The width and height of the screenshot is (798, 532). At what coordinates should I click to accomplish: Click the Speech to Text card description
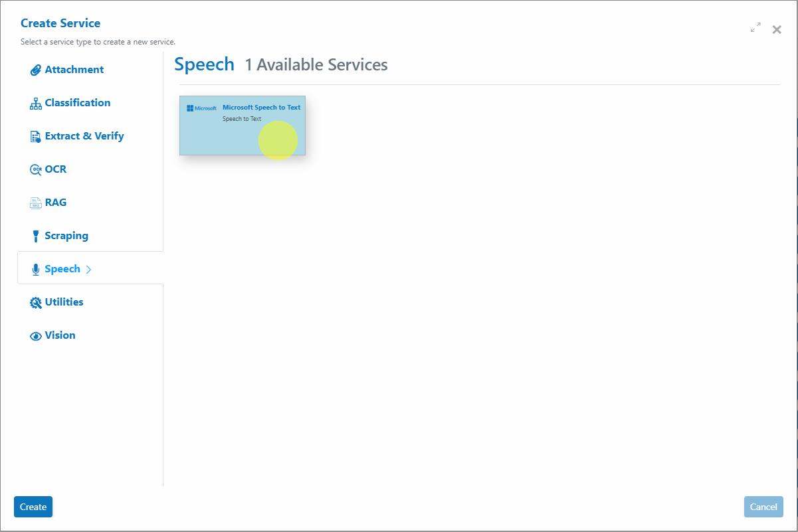coord(242,119)
